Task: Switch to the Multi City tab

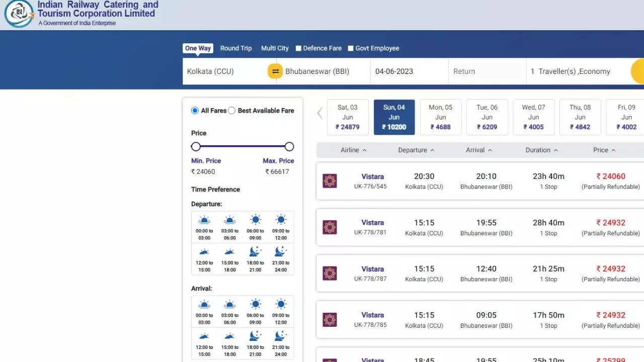Action: click(x=275, y=48)
